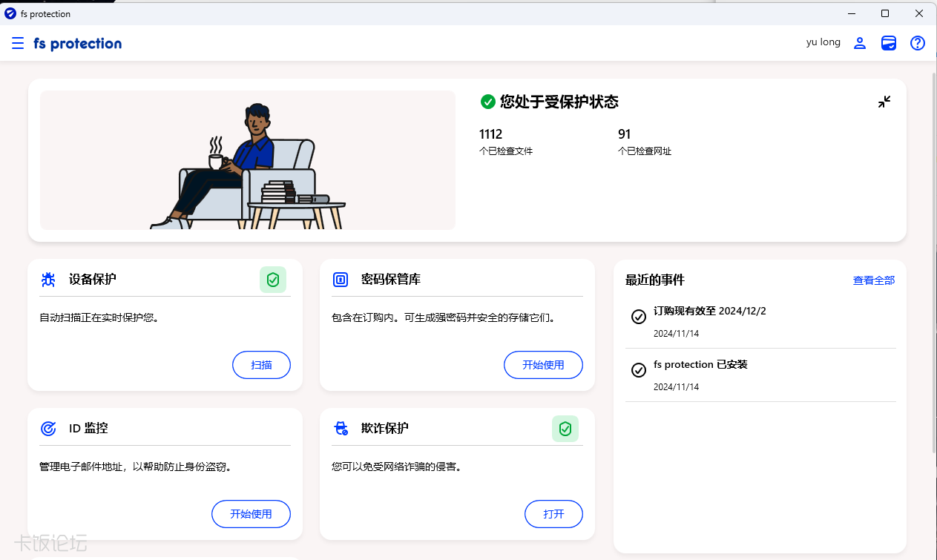
Task: Select the 订购现有效至 2024/12/2 event
Action: (760, 322)
